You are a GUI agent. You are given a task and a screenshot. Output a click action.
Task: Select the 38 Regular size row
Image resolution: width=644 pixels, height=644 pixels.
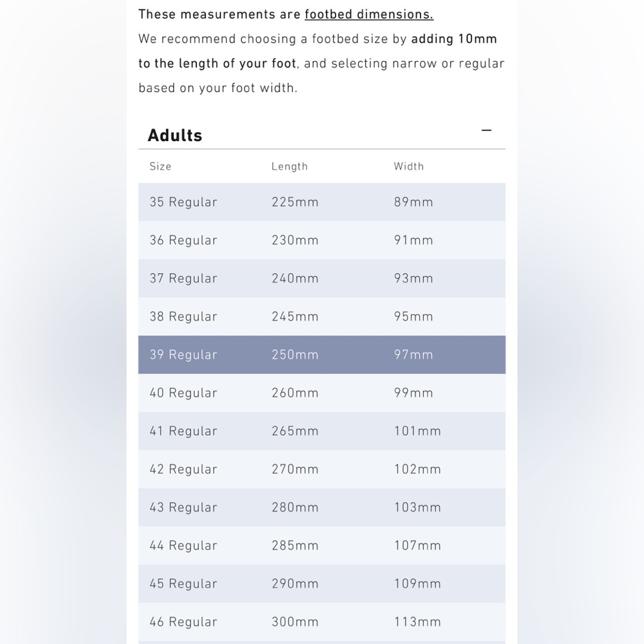pyautogui.click(x=321, y=317)
